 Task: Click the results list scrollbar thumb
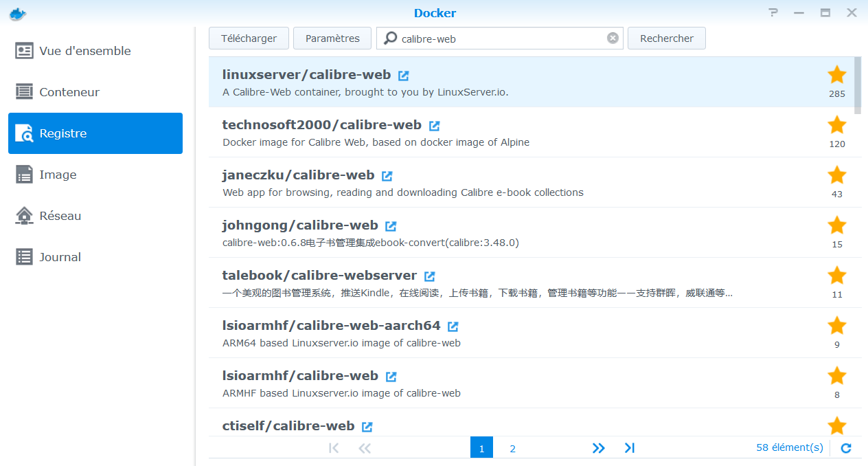point(858,85)
